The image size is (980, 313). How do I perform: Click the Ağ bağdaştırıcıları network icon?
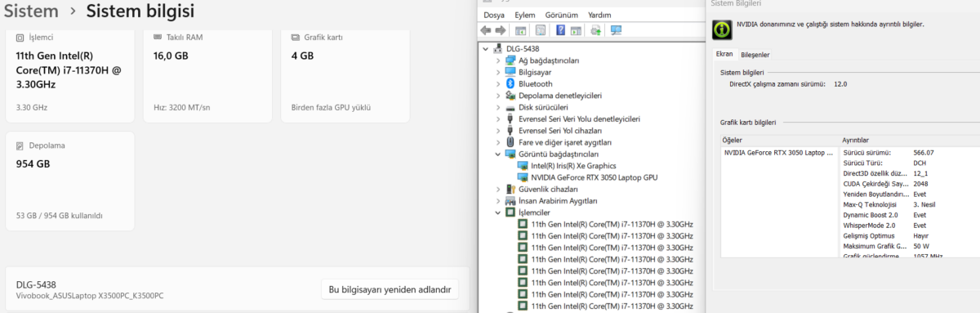(510, 60)
